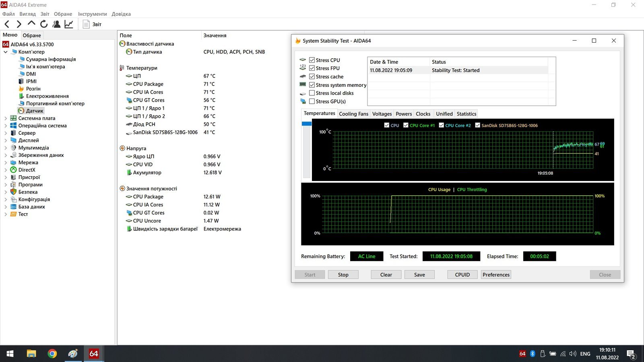Open the notification center icon
The width and height of the screenshot is (644, 362).
[x=631, y=354]
